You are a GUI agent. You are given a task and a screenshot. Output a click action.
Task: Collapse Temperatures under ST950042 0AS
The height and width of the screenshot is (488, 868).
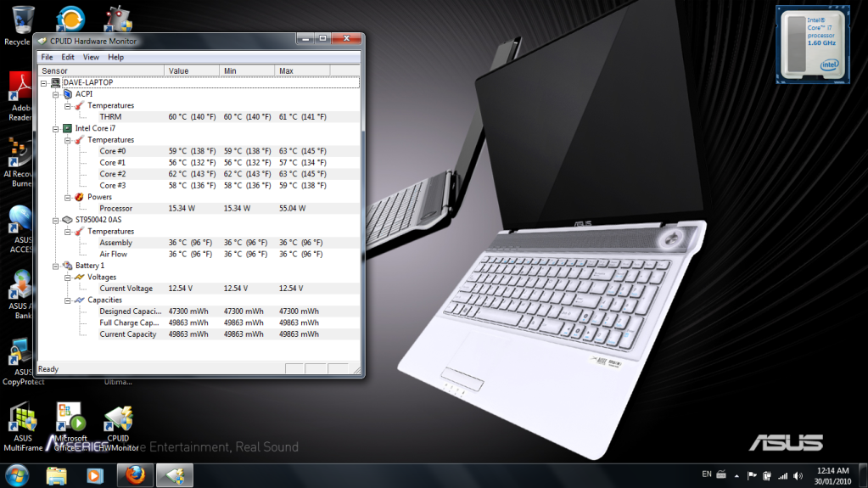point(68,232)
